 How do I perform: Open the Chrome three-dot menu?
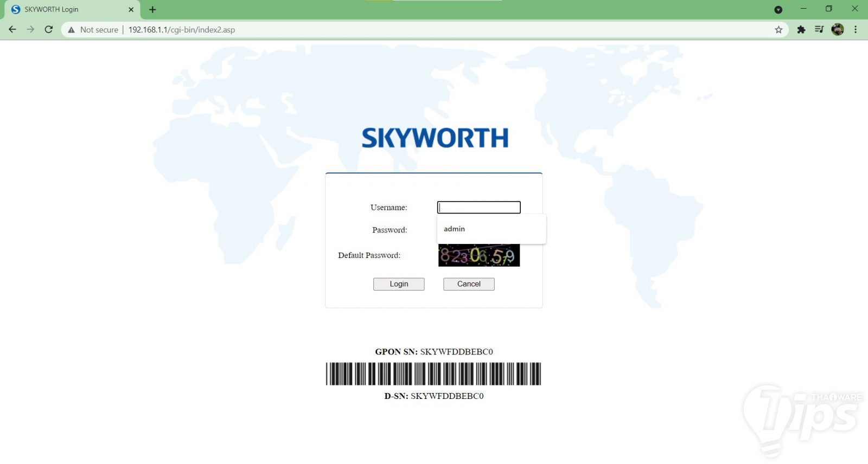click(x=856, y=30)
